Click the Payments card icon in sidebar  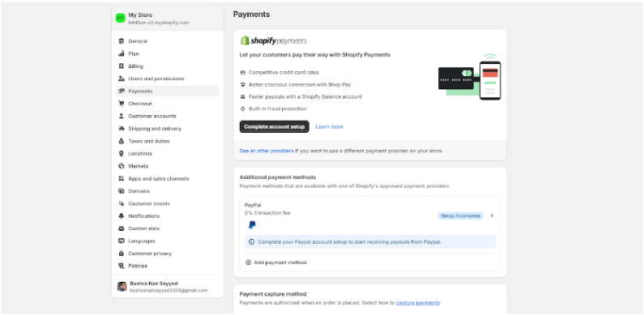[x=122, y=92]
